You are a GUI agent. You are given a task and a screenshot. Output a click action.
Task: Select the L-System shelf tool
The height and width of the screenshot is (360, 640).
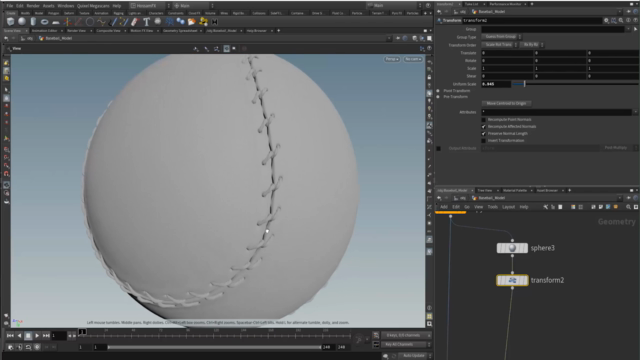point(169,22)
